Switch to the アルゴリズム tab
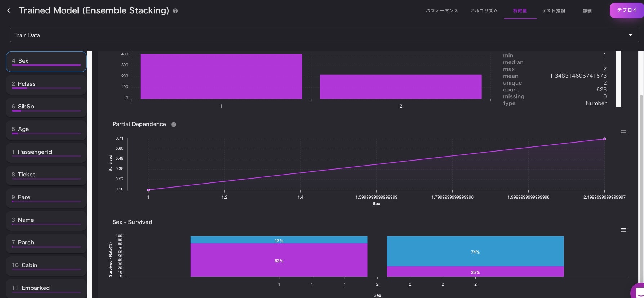 [484, 11]
